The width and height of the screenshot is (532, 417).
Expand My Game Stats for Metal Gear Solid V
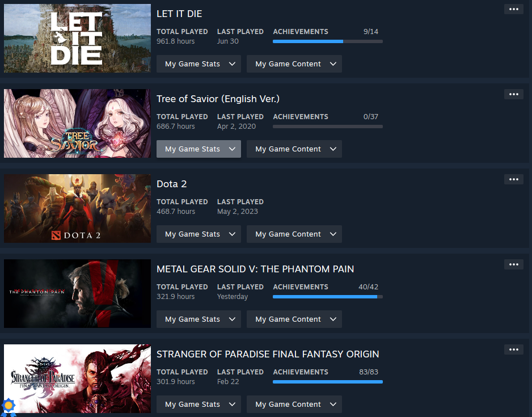(199, 319)
